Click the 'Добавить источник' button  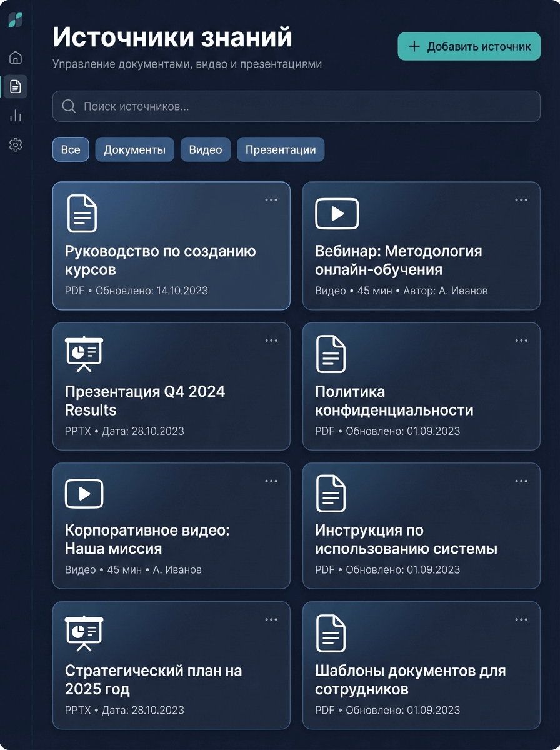pos(469,46)
